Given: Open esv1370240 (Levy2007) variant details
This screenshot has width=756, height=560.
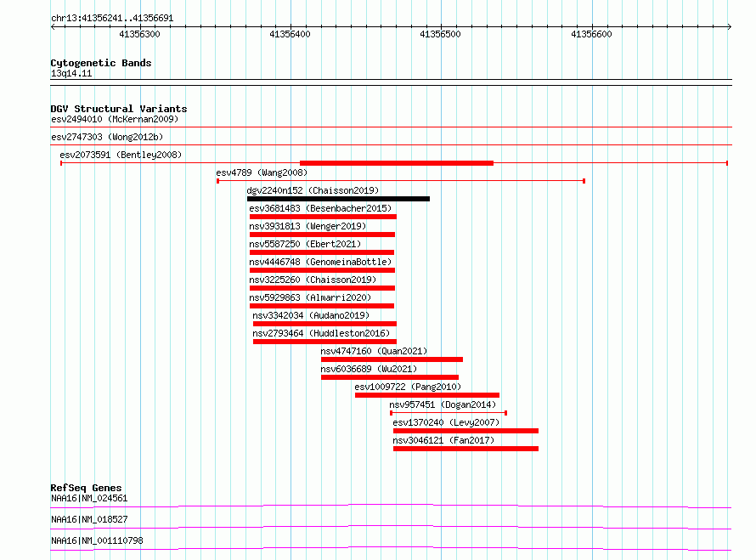Looking at the screenshot, I should 446,422.
